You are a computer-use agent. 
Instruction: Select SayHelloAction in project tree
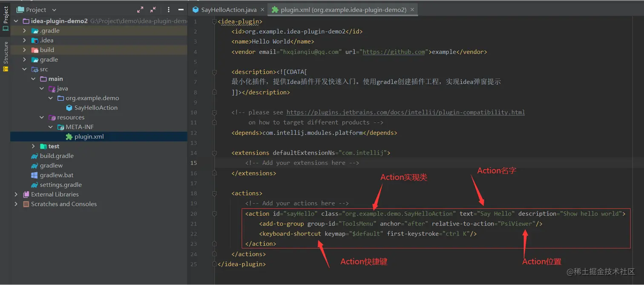point(96,108)
